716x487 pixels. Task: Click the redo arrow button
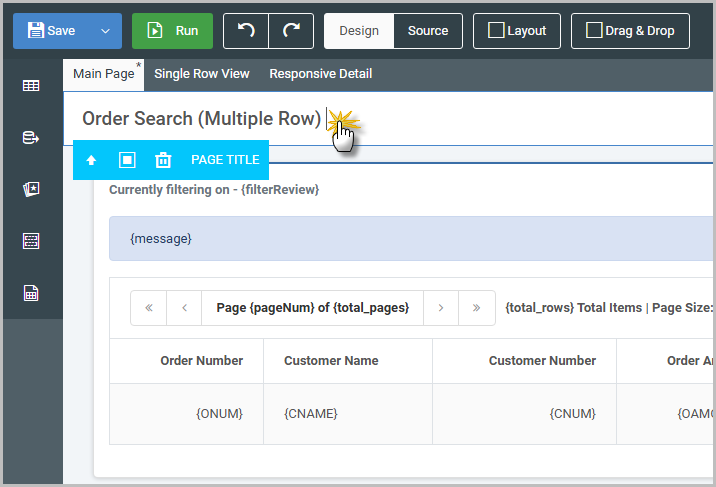pos(291,31)
